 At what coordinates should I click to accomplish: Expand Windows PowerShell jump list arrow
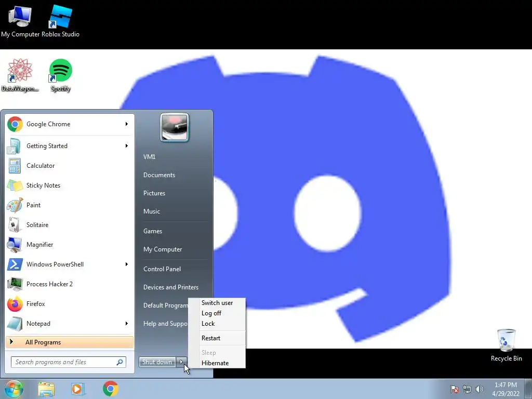(127, 264)
